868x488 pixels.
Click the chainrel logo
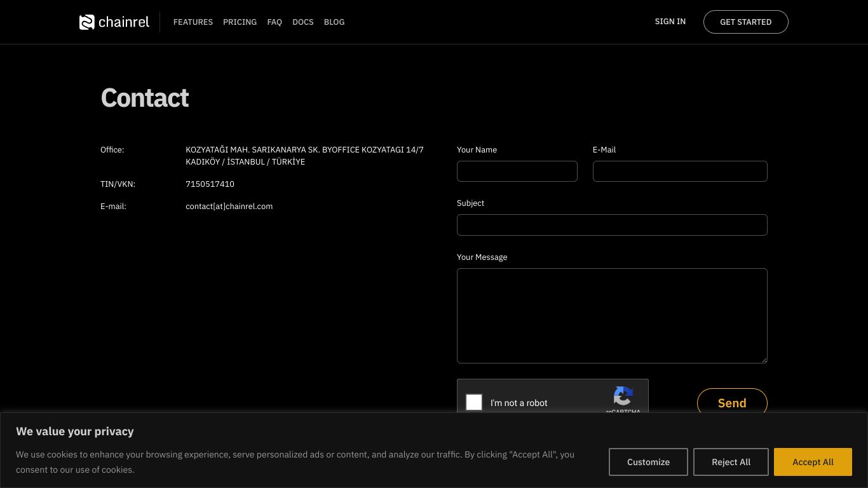pos(114,22)
